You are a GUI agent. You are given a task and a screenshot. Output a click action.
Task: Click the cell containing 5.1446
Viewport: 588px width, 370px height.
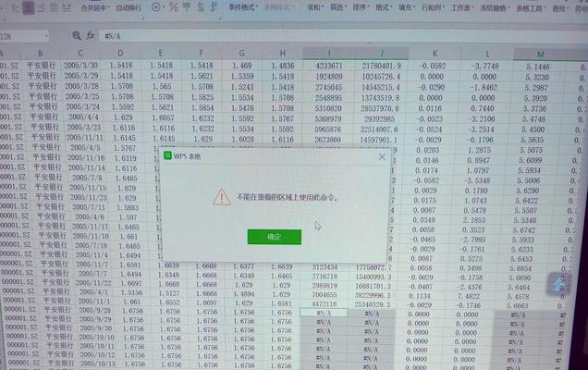(x=538, y=67)
